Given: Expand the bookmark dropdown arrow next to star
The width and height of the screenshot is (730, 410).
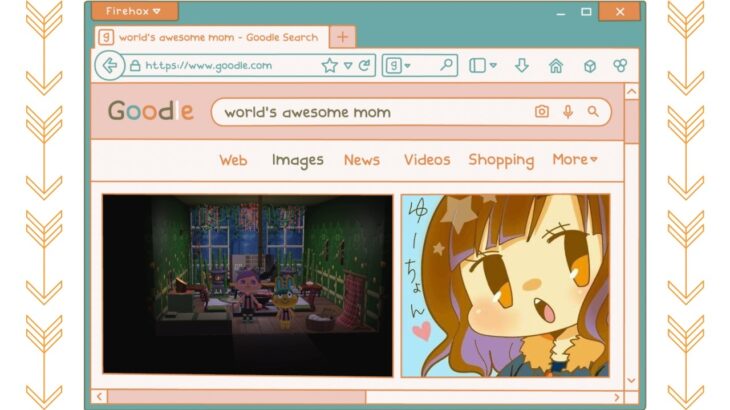Looking at the screenshot, I should [348, 66].
